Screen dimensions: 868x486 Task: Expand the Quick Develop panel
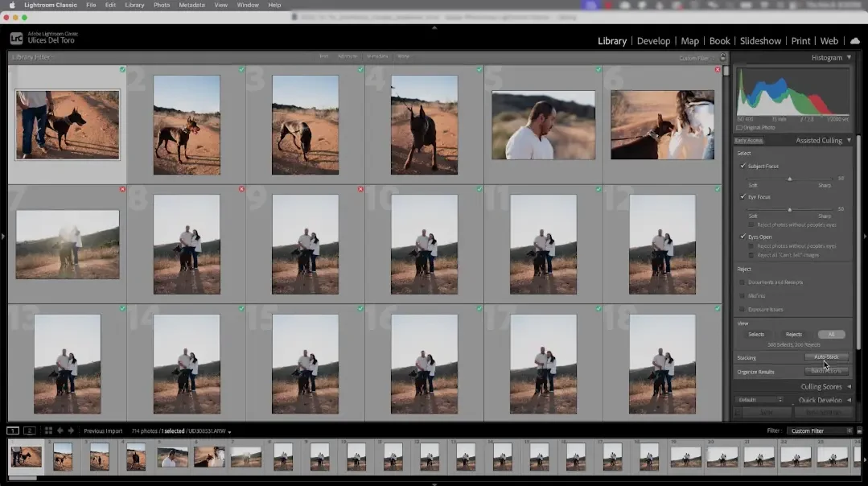[x=849, y=400]
